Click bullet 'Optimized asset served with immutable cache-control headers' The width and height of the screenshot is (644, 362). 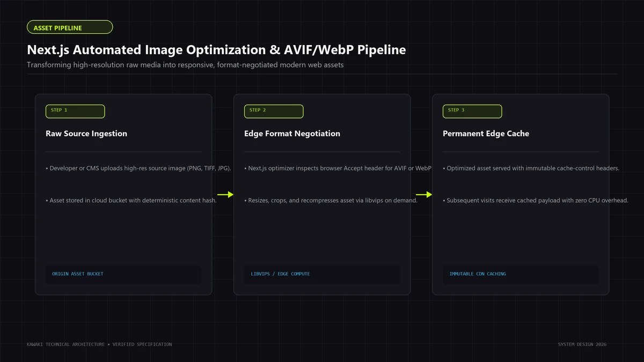[x=531, y=168]
